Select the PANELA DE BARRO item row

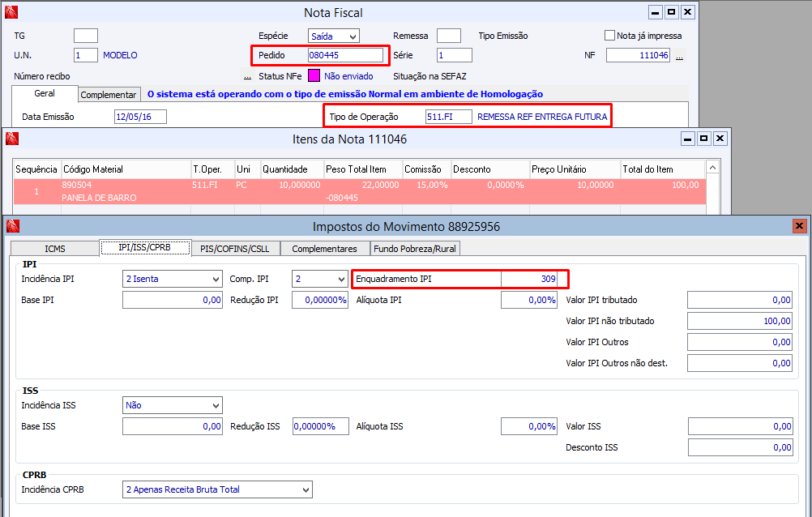click(x=359, y=192)
